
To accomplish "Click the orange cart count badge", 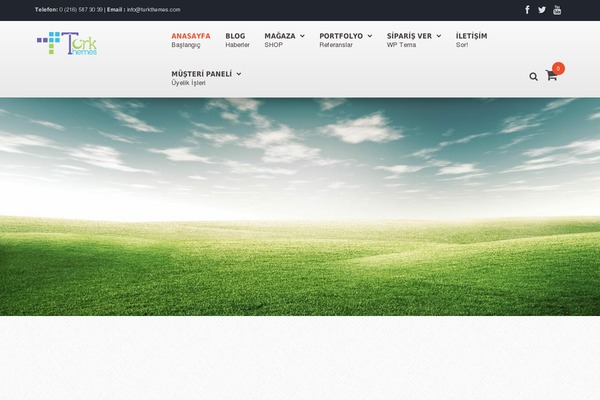I will pyautogui.click(x=558, y=68).
